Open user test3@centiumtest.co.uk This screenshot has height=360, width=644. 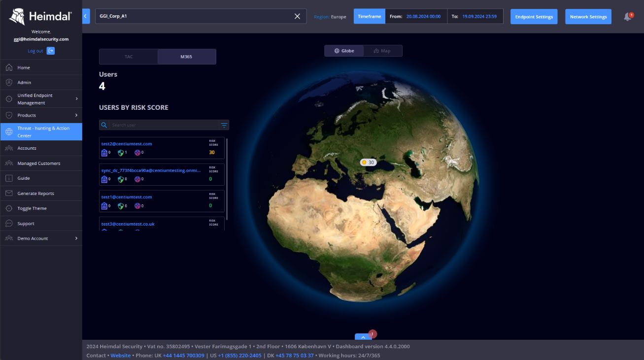coord(128,224)
